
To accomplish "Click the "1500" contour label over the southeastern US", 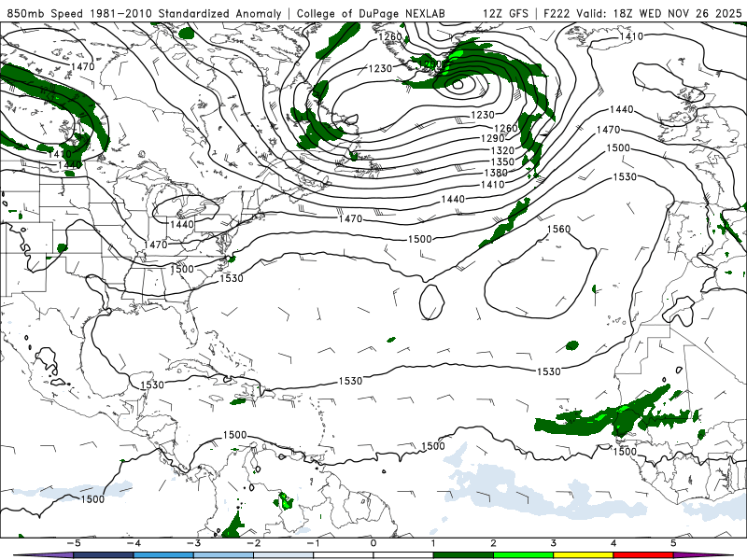I will [x=182, y=269].
